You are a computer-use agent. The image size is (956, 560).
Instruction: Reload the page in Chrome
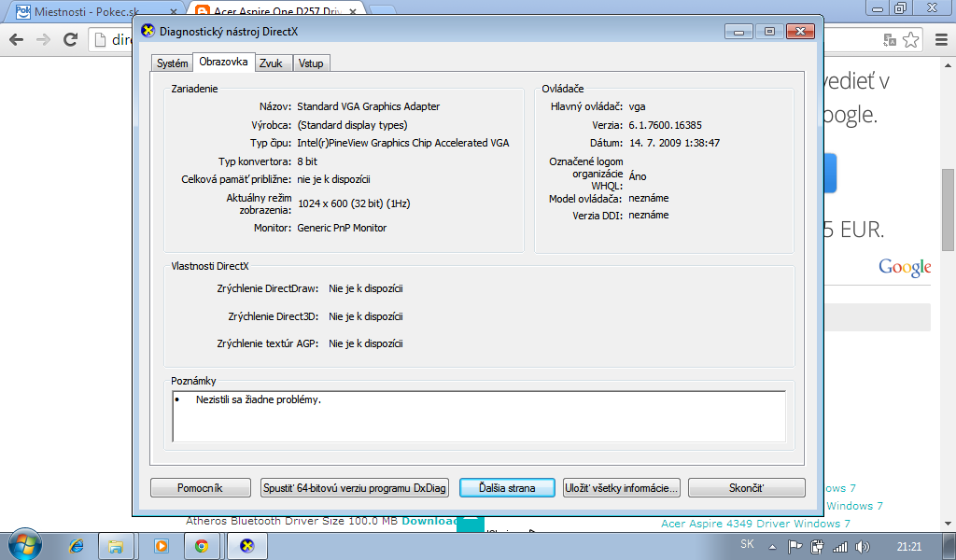pyautogui.click(x=71, y=39)
